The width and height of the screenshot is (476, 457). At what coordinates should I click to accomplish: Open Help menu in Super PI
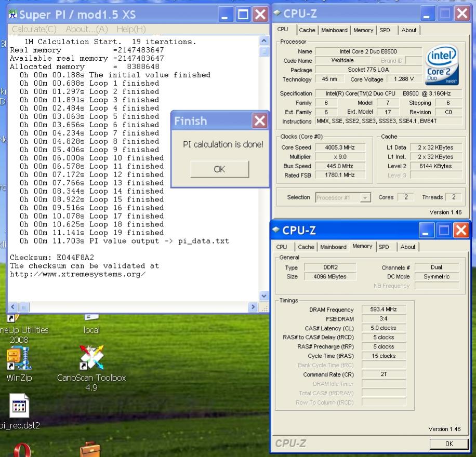click(131, 29)
